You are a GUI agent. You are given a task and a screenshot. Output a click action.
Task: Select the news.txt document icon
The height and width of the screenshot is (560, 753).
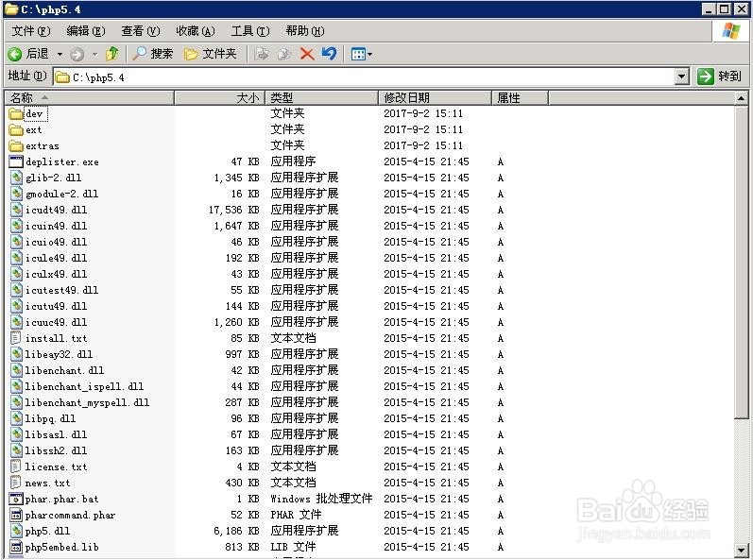coord(16,483)
